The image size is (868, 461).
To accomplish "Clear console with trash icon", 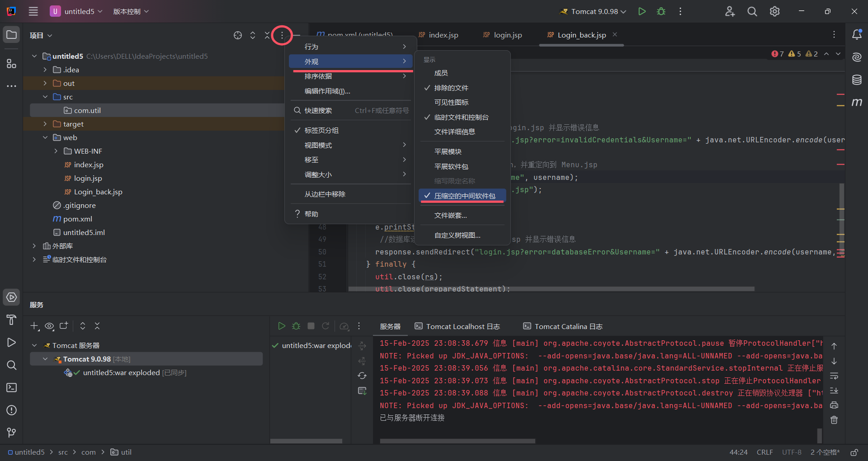I will click(834, 420).
